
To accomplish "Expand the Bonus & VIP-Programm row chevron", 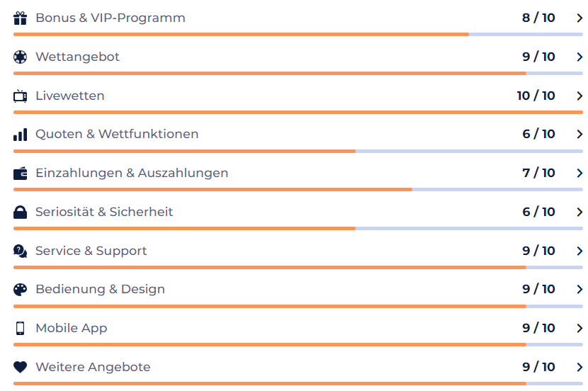I will [x=579, y=18].
